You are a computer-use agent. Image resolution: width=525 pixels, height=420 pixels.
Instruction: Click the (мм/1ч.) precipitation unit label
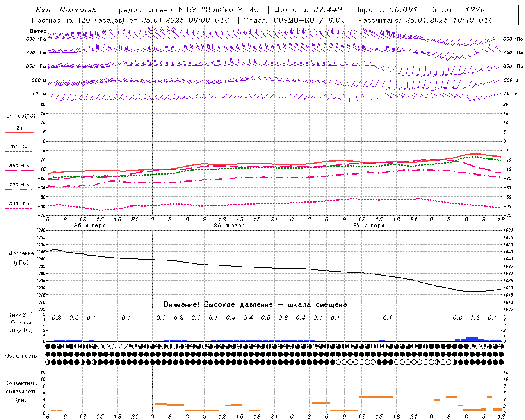coord(21,330)
